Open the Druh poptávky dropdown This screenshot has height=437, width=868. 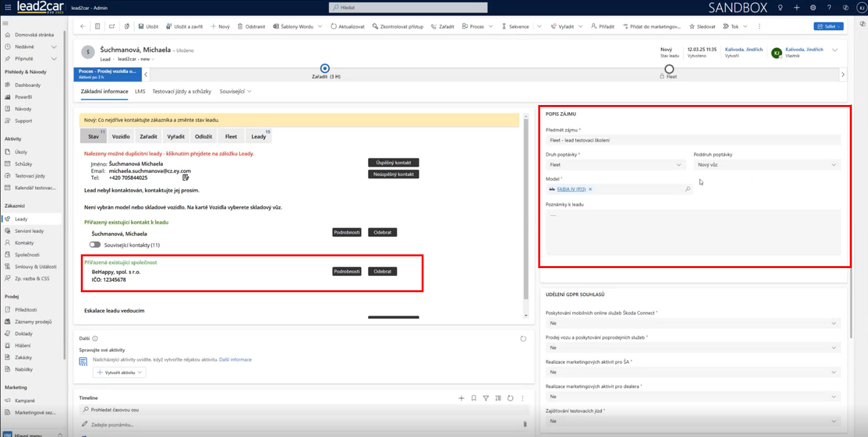point(615,165)
